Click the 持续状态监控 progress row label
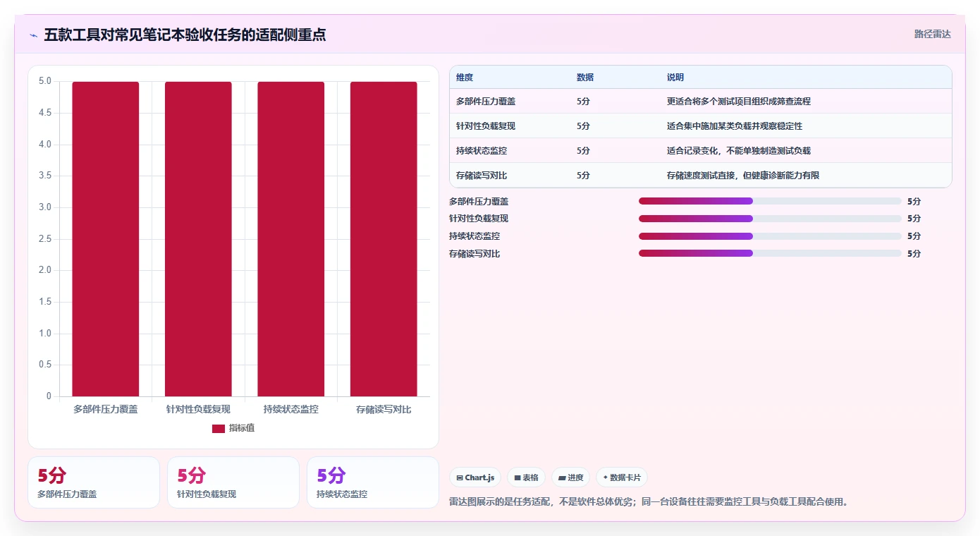980x536 pixels. (474, 236)
